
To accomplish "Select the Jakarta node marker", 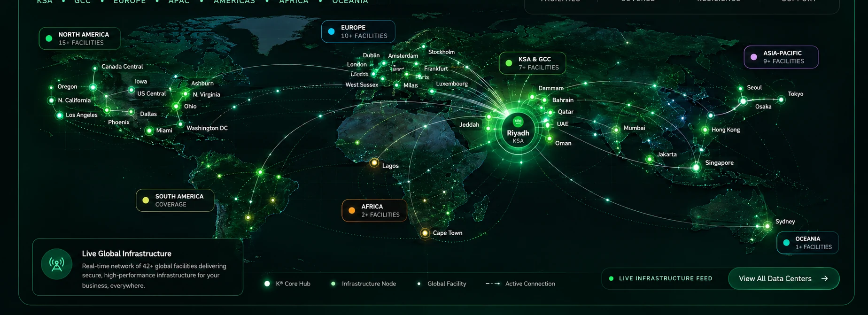I will pos(650,159).
